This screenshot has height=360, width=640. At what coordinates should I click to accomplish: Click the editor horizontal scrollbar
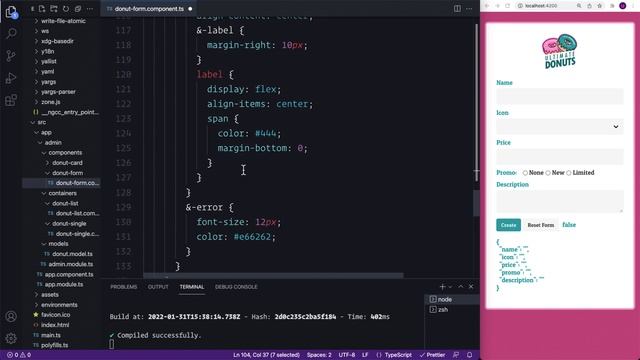pos(273,276)
